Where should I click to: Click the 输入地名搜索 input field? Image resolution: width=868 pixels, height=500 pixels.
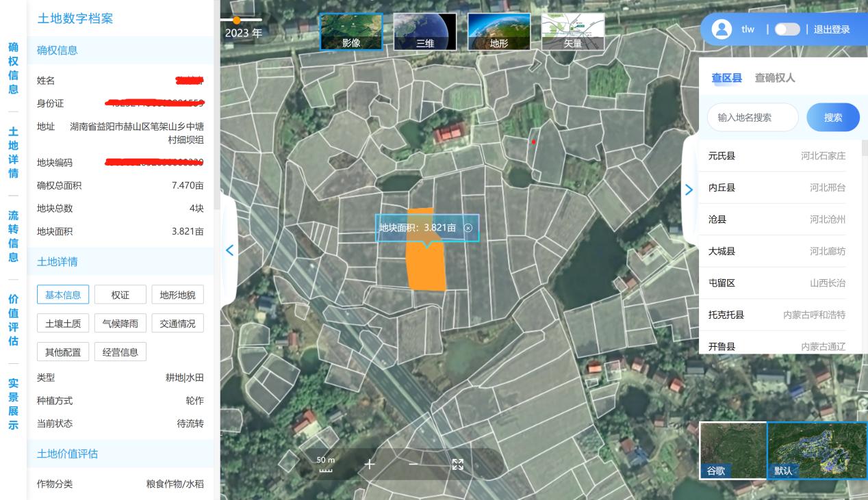pos(752,118)
